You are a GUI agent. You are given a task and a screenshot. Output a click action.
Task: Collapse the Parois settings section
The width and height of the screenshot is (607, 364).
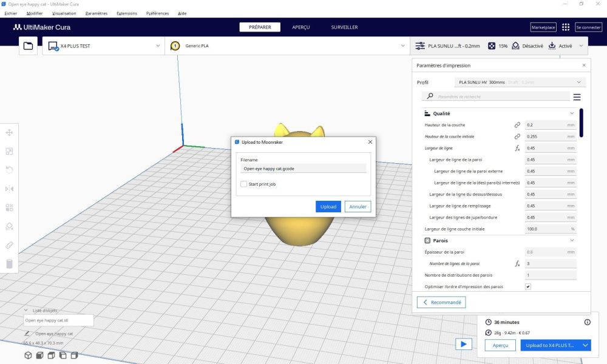[x=572, y=241]
